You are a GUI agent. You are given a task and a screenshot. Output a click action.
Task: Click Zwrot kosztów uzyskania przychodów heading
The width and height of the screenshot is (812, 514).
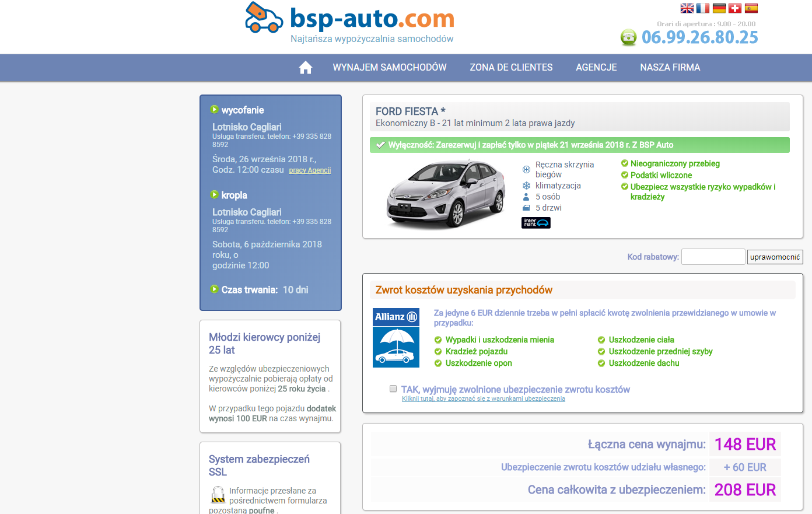464,290
